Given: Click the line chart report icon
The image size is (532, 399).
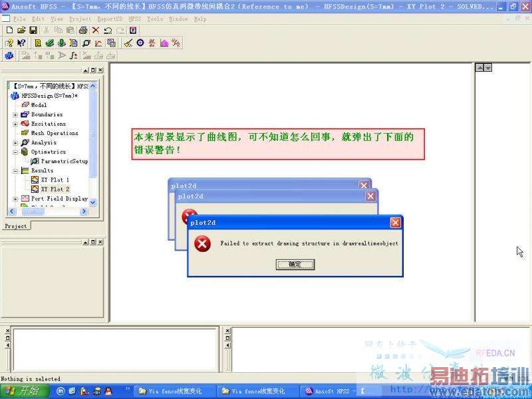Looking at the screenshot, I should [x=98, y=43].
